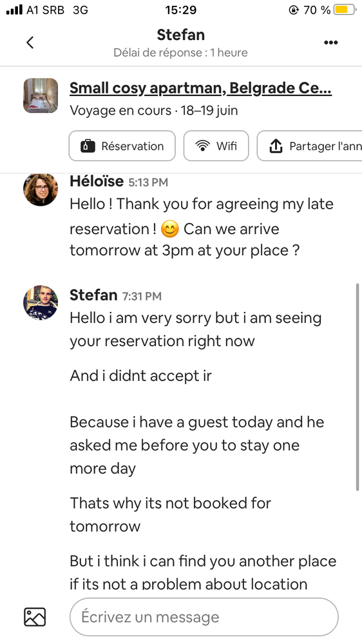This screenshot has height=644, width=362.
Task: Tap Partager l'annonce button
Action: (309, 146)
